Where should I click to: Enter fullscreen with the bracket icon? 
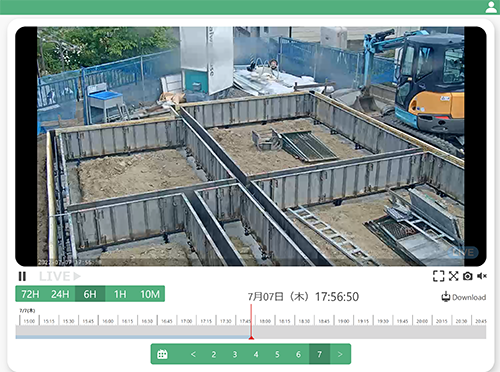[x=438, y=276]
